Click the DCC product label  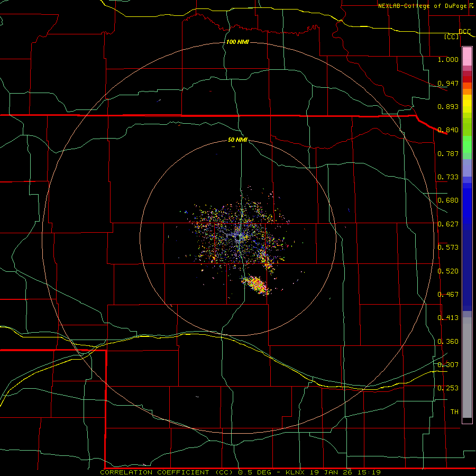pos(464,32)
